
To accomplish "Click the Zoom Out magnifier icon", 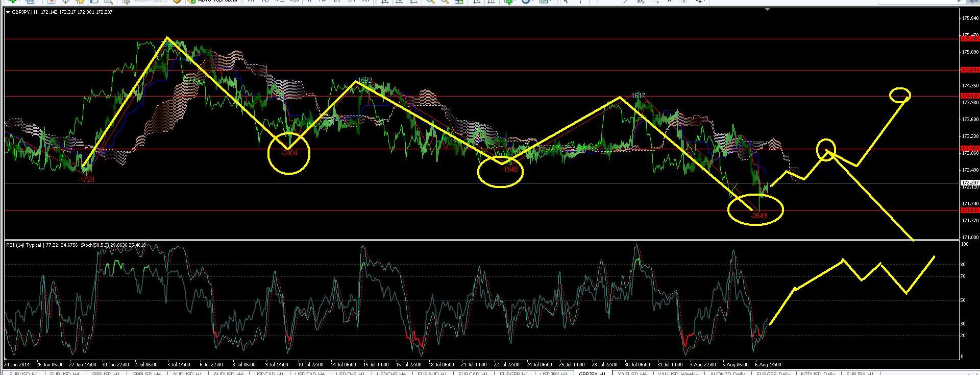I will [445, 2].
